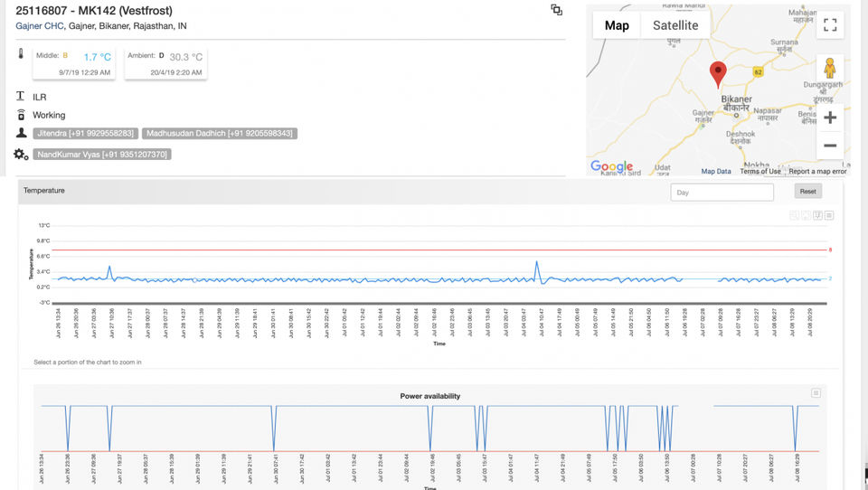Click the route 62 highway badge on the map
Viewport: 868px width, 490px height.
(x=758, y=72)
